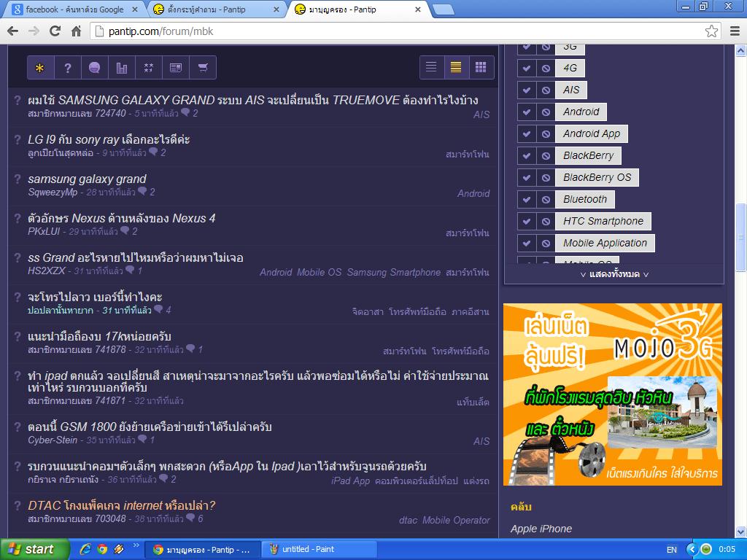Bookmark page with star icon
Screen dimensions: 747x560
pos(711,31)
